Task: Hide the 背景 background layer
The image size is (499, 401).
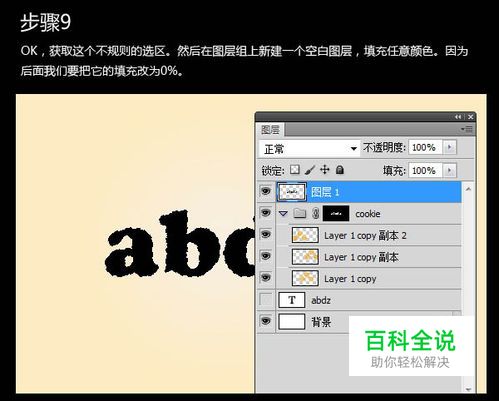Action: [x=266, y=321]
